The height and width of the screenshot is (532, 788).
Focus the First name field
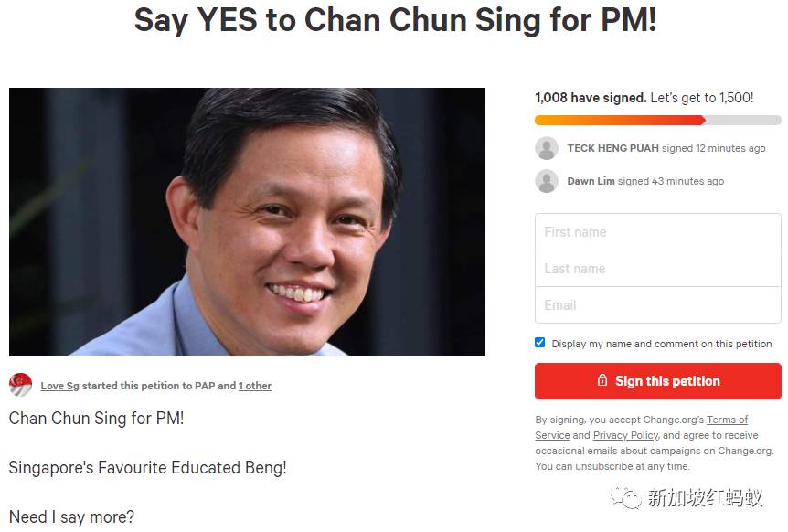657,232
